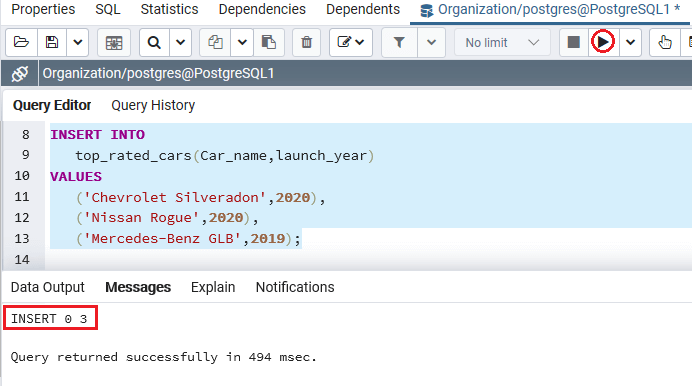This screenshot has width=692, height=386.
Task: Click the Find magnifier icon
Action: [154, 42]
